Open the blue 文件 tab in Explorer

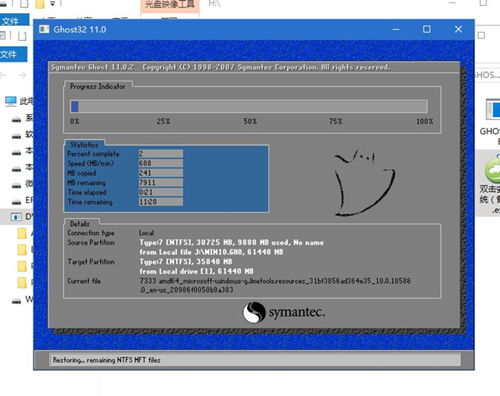[13, 54]
